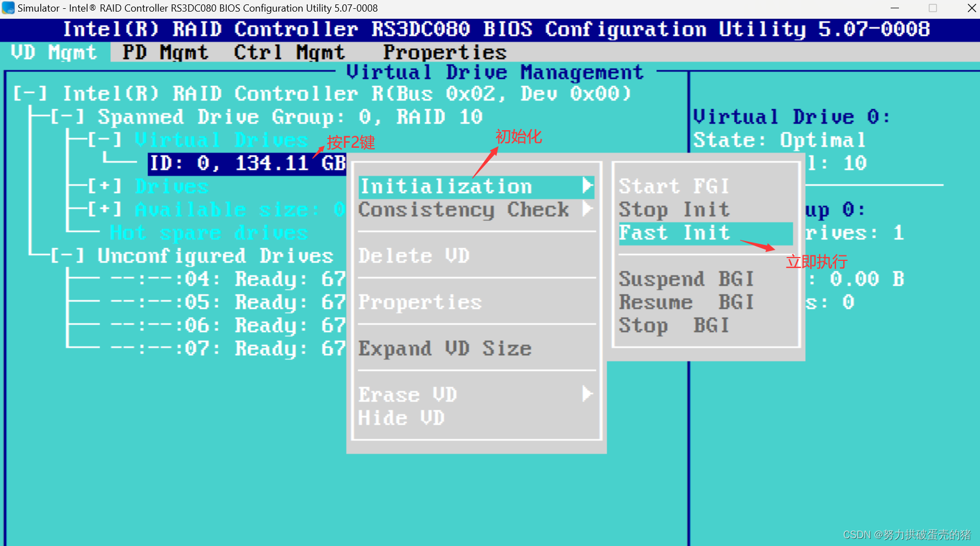980x546 pixels.
Task: Minimize the Simulator window
Action: [x=895, y=8]
